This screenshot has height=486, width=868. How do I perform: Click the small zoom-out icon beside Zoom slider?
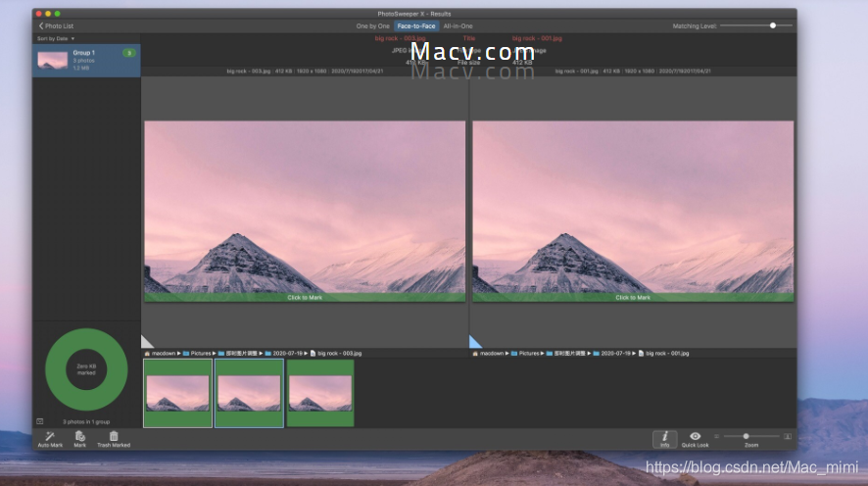[x=716, y=436]
